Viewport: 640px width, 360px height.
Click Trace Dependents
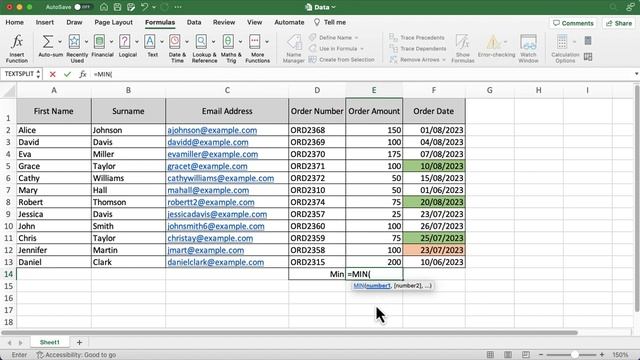click(418, 49)
